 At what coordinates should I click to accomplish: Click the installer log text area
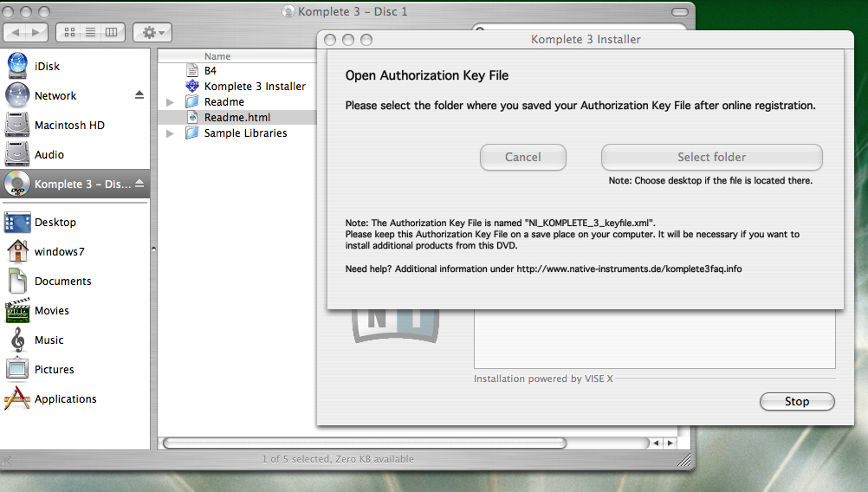click(654, 339)
